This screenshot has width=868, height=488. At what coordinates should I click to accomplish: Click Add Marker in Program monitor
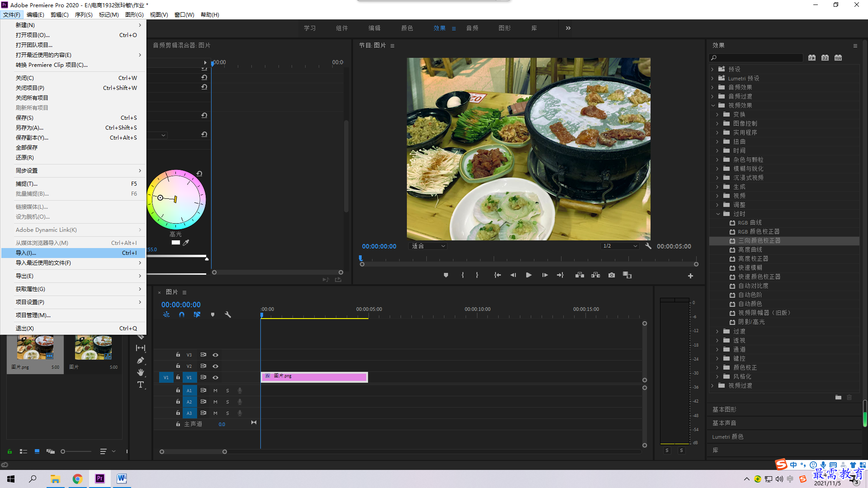[446, 275]
